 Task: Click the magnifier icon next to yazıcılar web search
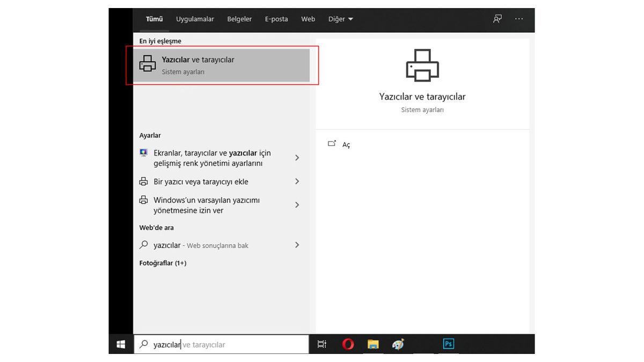[x=143, y=245]
